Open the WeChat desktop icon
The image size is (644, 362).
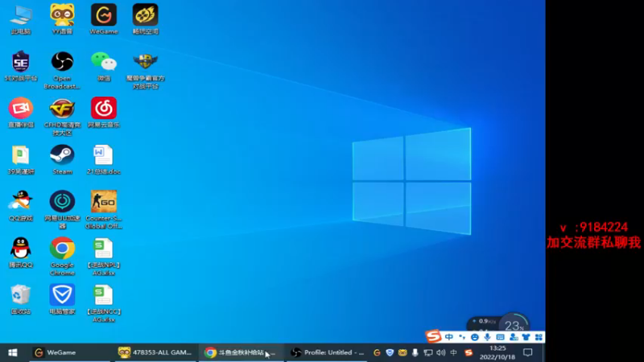click(104, 66)
